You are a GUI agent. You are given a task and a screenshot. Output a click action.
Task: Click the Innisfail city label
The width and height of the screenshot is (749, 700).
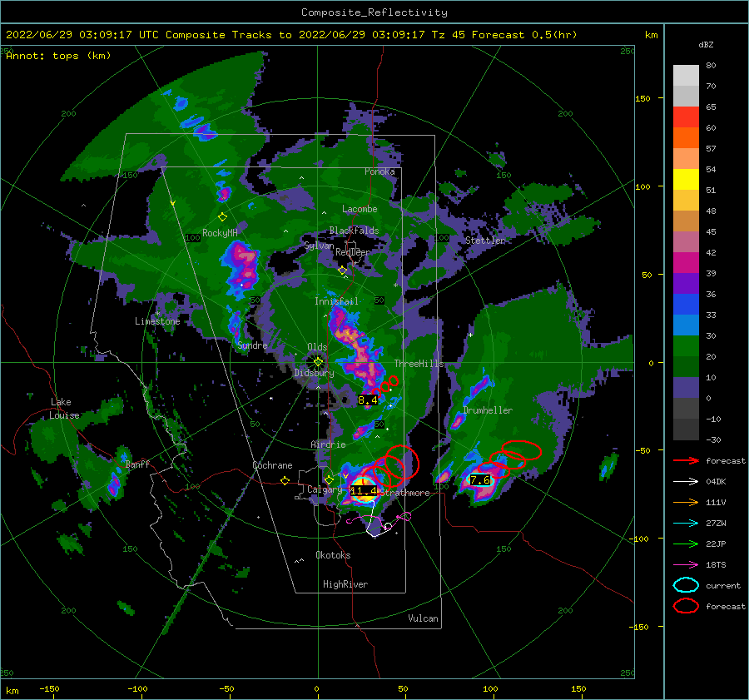pos(336,301)
